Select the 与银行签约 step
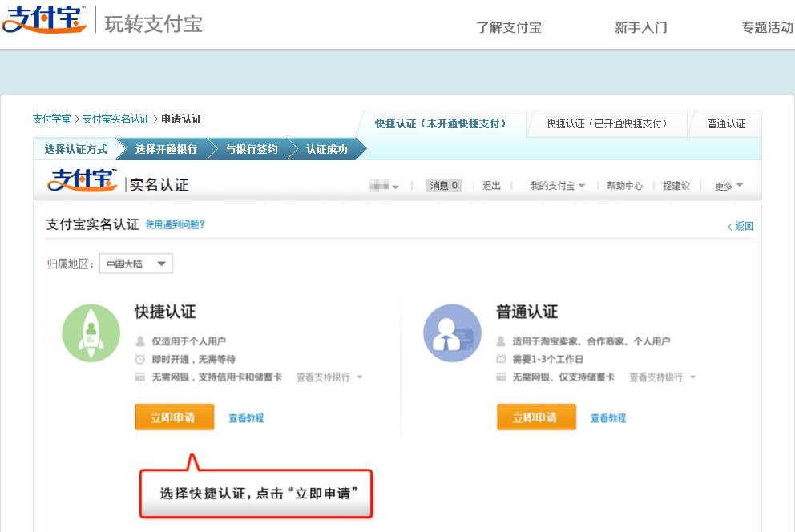795x532 pixels. coord(252,149)
